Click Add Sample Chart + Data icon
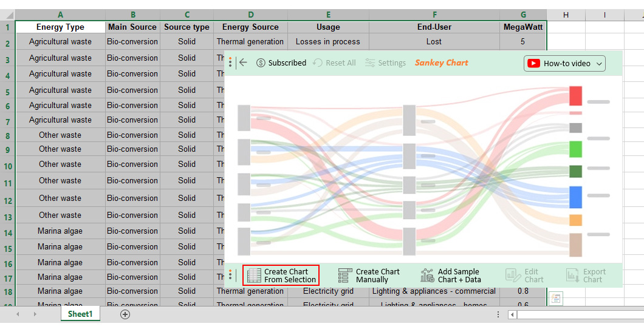 click(x=427, y=276)
